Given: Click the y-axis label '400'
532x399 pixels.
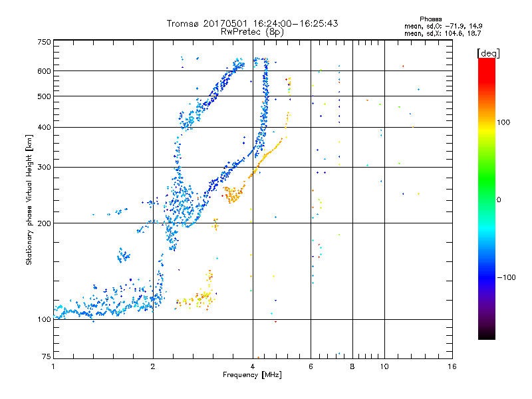Looking at the screenshot, I should click(x=44, y=128).
